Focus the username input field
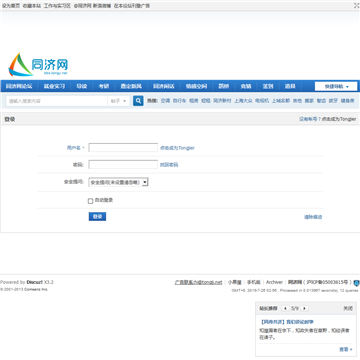This screenshot has width=360, height=360. click(x=123, y=148)
